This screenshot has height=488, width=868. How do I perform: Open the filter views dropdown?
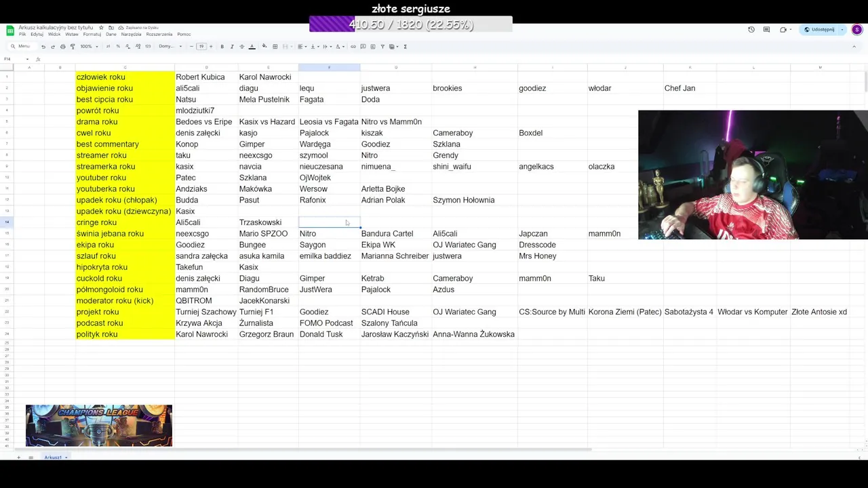pyautogui.click(x=394, y=46)
